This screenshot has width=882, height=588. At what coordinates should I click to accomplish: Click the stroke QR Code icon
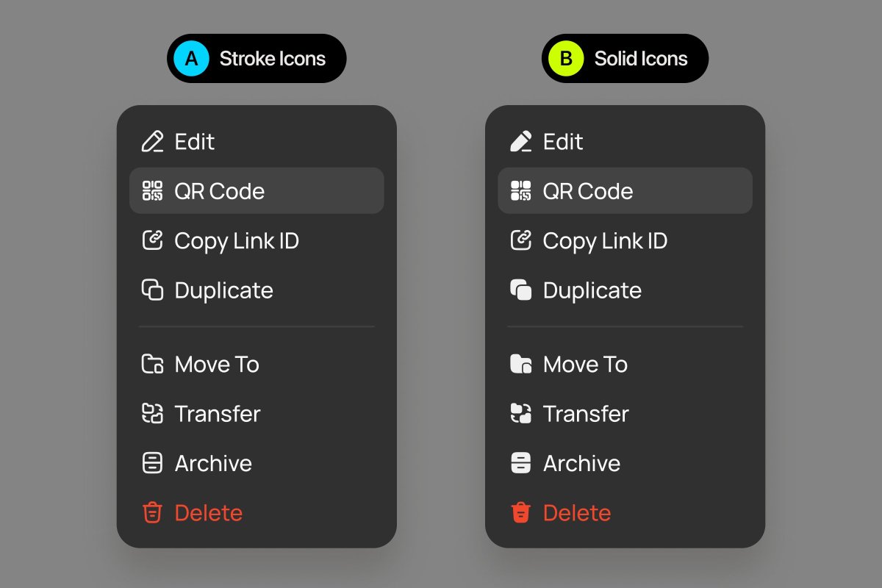point(152,191)
